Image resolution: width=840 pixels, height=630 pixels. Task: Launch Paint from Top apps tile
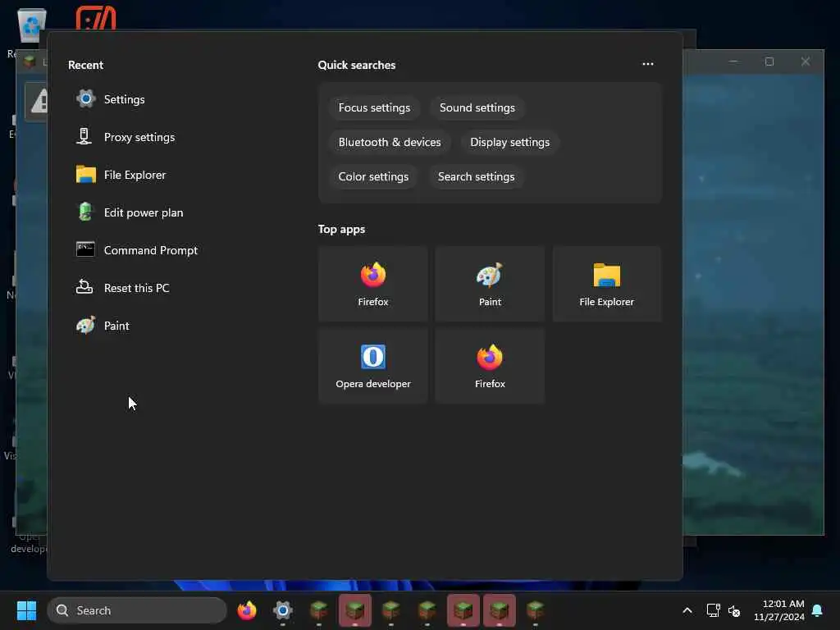pos(490,284)
